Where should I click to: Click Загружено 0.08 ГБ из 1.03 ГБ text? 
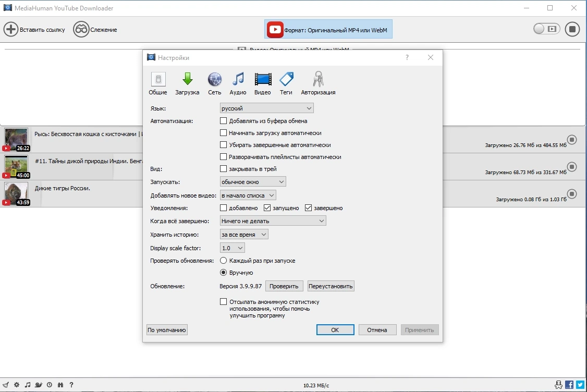click(531, 199)
